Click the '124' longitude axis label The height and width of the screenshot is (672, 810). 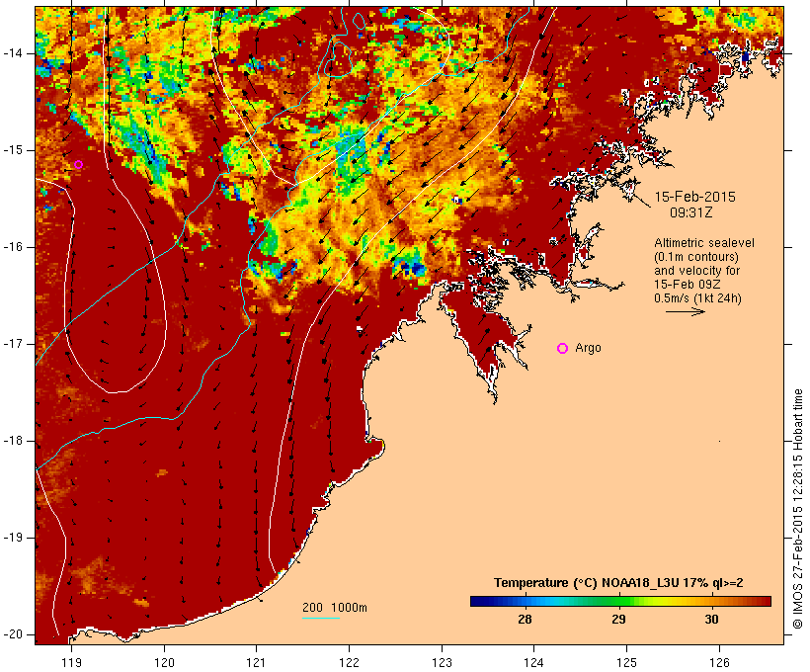(x=533, y=662)
